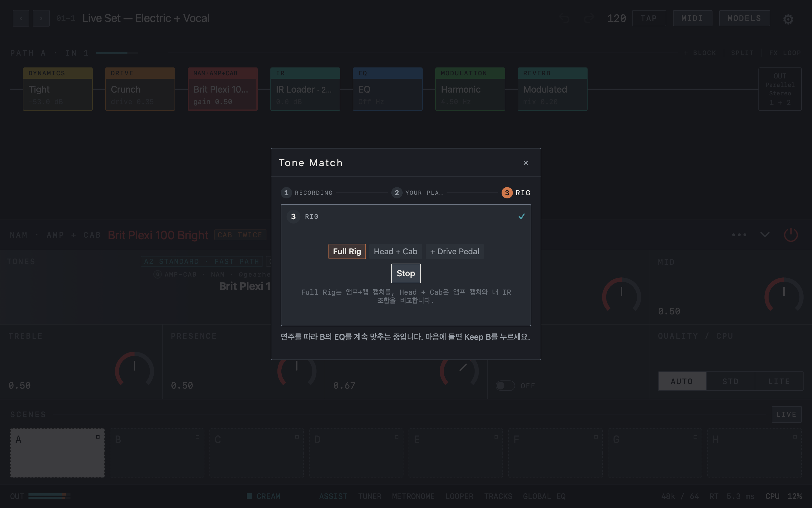Tap the TAP tempo button
The image size is (812, 508).
[648, 18]
